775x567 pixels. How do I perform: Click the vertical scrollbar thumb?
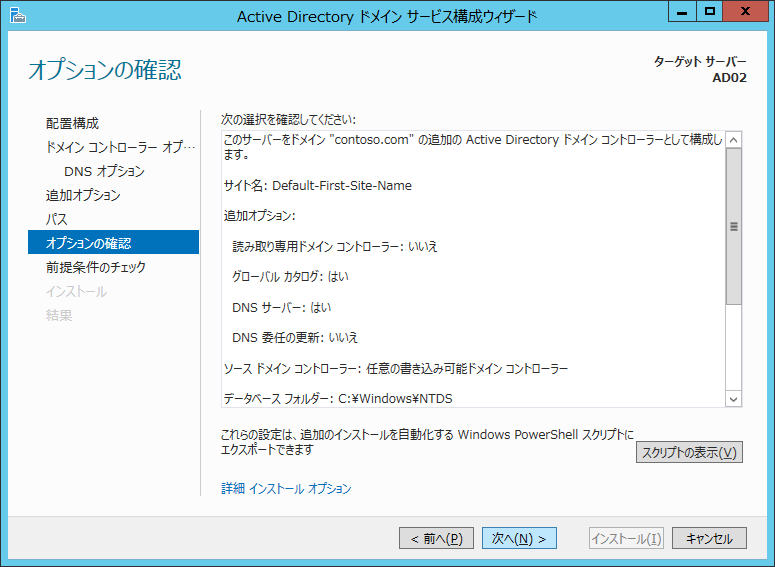point(734,227)
